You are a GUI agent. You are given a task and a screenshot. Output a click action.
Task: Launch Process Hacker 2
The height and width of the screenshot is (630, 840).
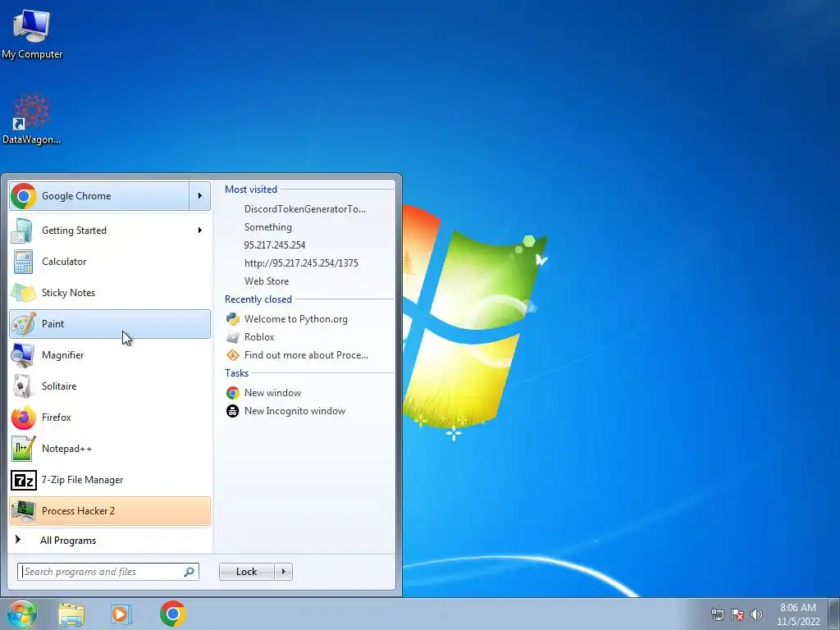tap(110, 511)
